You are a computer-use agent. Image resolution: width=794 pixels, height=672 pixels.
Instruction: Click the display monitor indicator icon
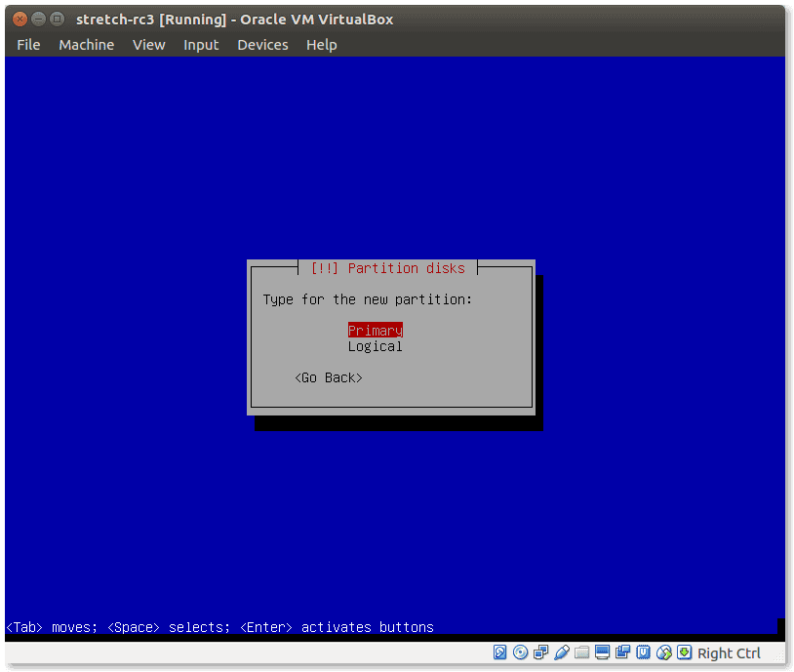(x=603, y=652)
